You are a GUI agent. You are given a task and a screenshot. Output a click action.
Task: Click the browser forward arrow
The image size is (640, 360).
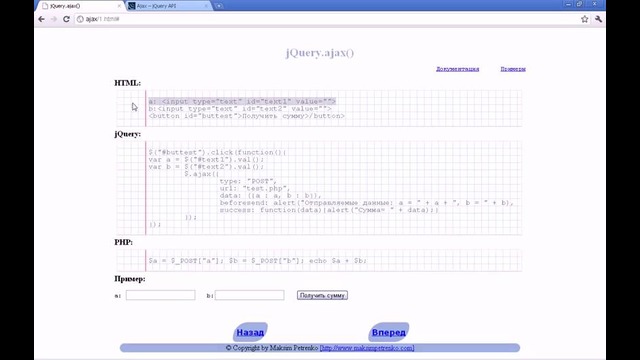53,19
